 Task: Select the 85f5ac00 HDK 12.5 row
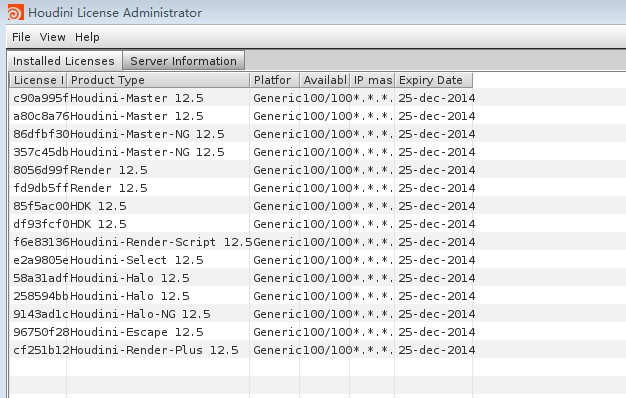click(241, 206)
